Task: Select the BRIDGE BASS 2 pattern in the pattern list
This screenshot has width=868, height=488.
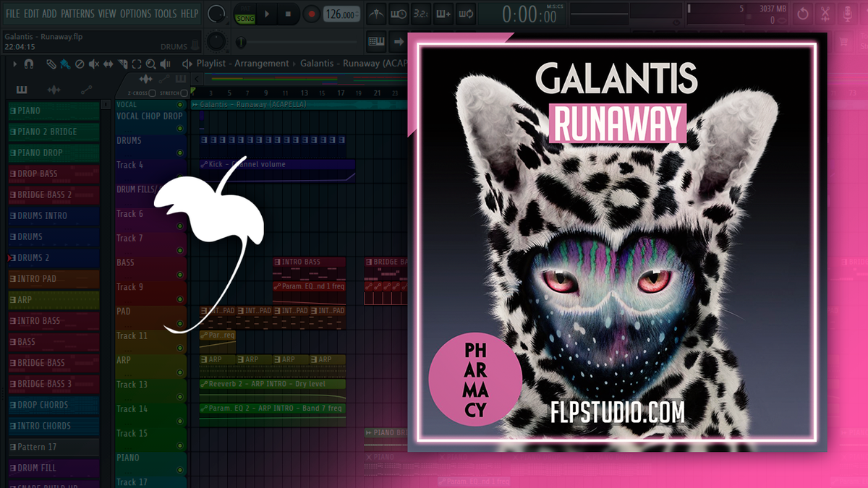Action: click(51, 194)
